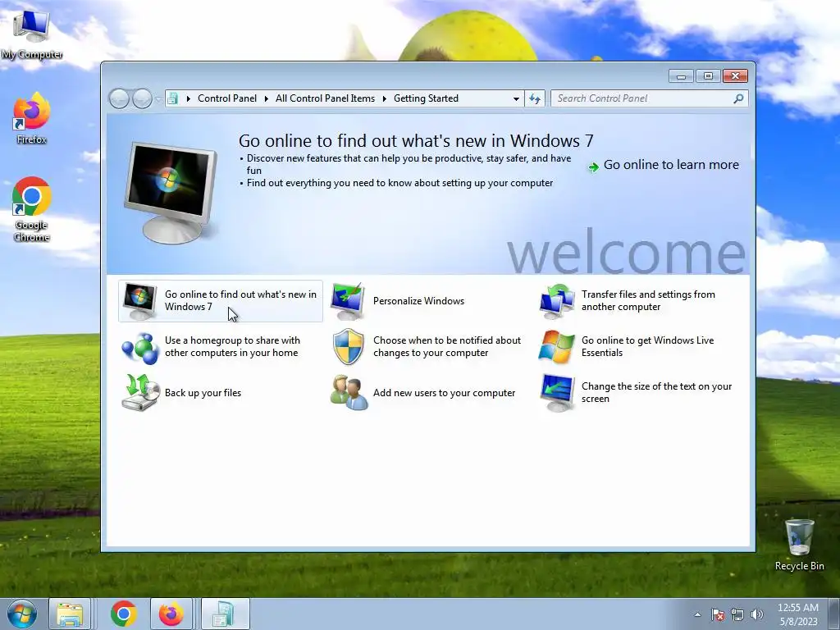Click Control Panel in the breadcrumb
This screenshot has width=840, height=630.
(227, 98)
